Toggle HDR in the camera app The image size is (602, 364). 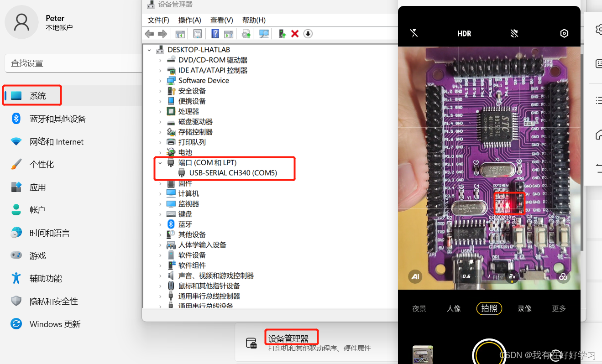[464, 33]
